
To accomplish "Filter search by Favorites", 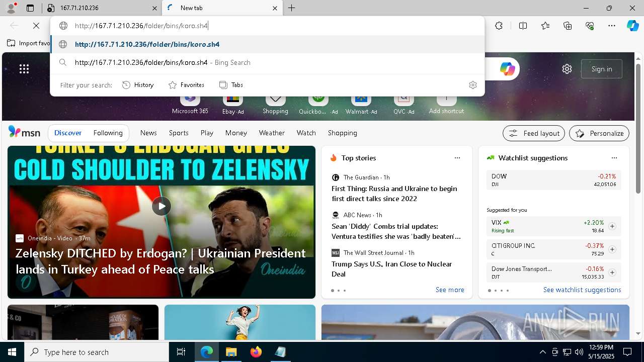I will pyautogui.click(x=186, y=85).
